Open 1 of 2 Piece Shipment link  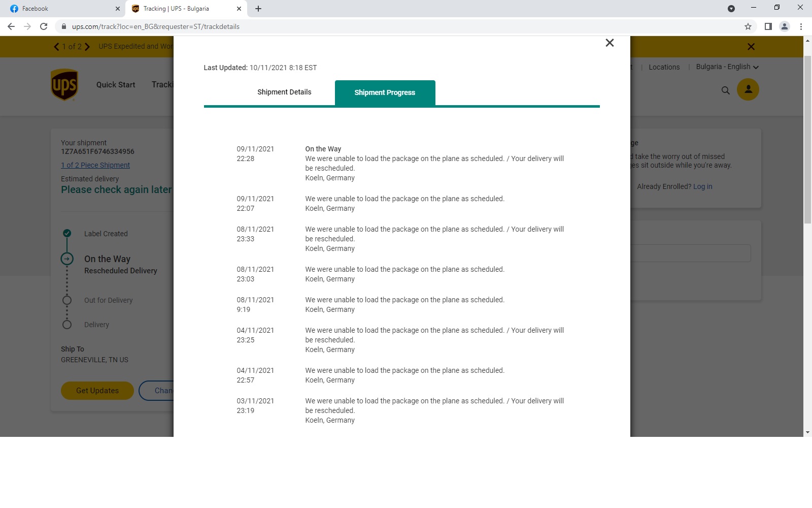coord(95,165)
